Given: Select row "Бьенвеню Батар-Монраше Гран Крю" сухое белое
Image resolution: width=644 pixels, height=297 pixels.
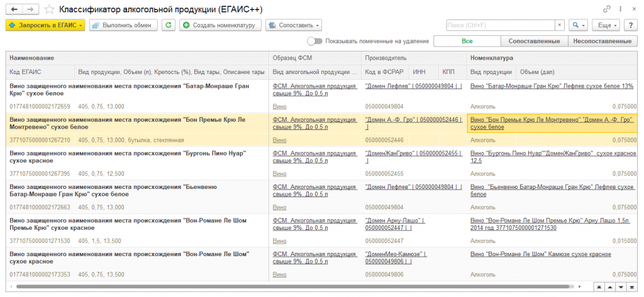Looking at the screenshot, I should (138, 190).
